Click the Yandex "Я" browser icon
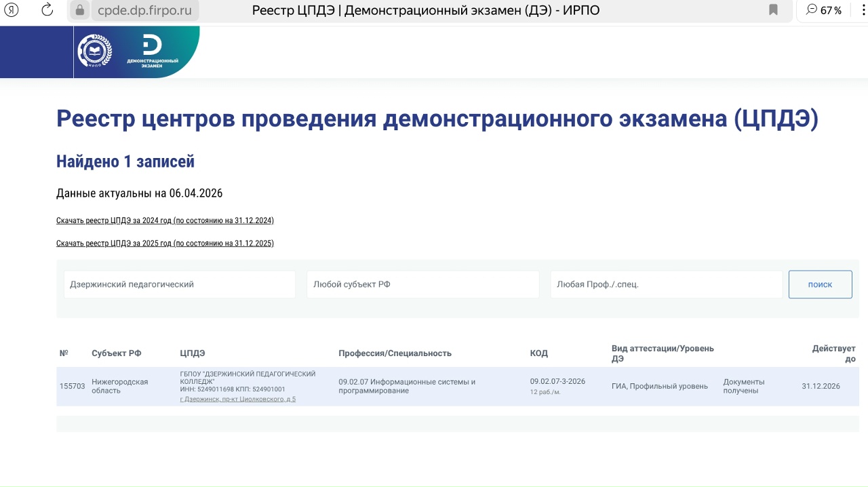868x487 pixels. [12, 10]
